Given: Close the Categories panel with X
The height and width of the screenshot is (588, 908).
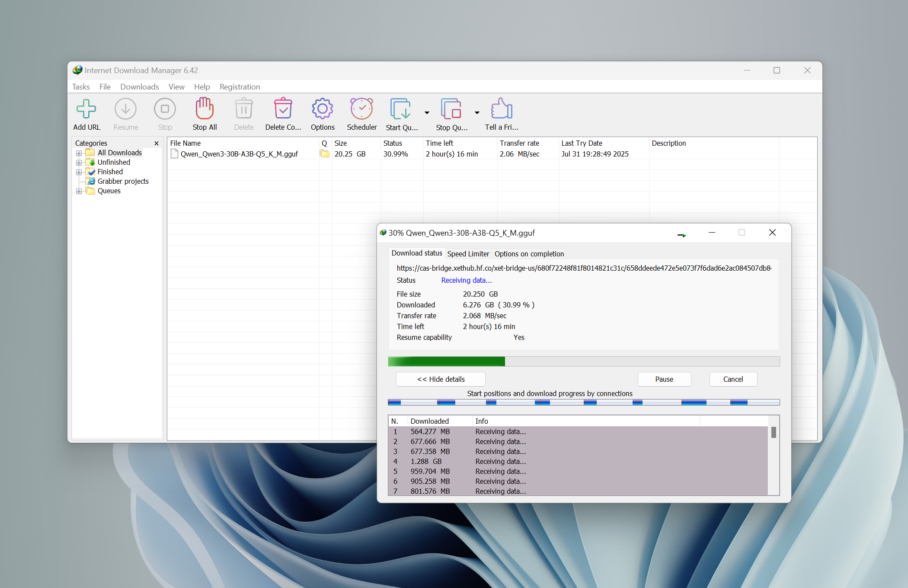Looking at the screenshot, I should point(157,143).
